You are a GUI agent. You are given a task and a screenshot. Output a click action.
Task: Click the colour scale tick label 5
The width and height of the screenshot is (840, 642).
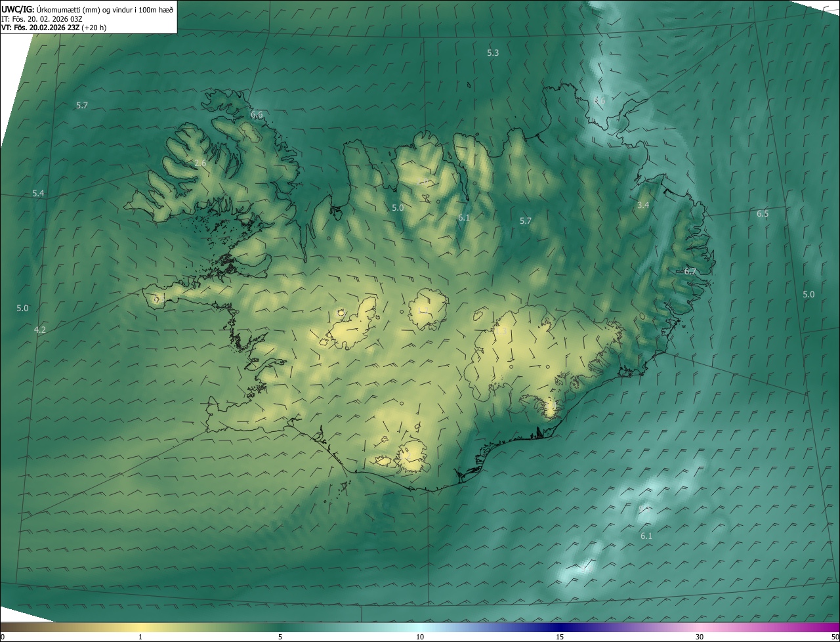click(280, 637)
